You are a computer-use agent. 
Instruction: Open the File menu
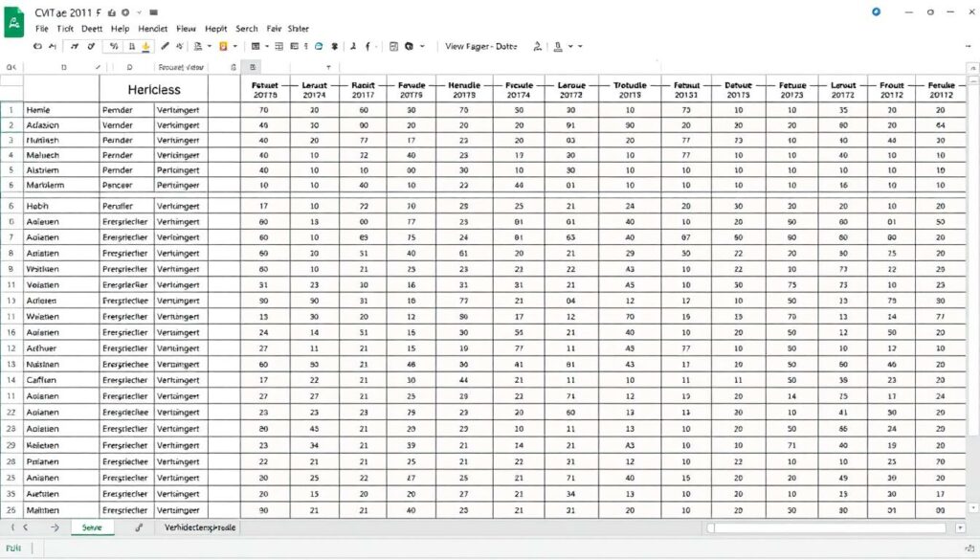point(42,29)
